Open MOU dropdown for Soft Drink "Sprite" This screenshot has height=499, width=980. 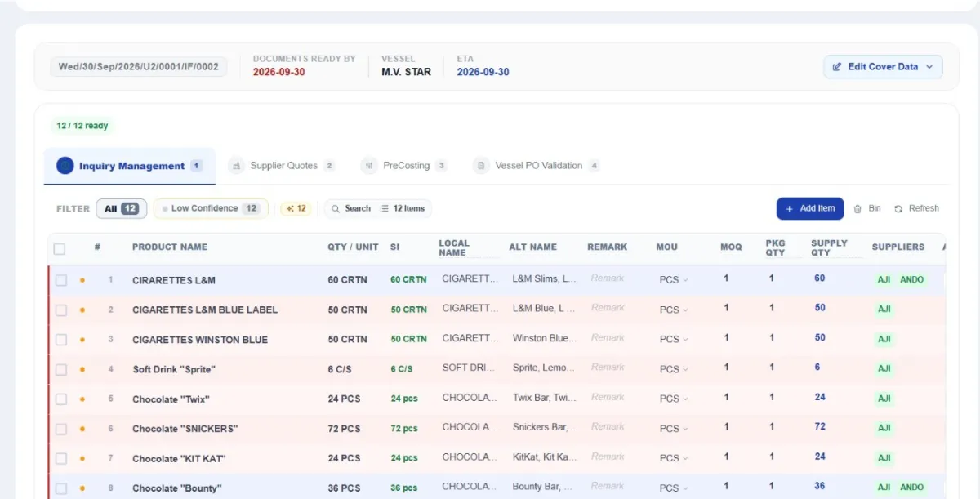(x=674, y=369)
